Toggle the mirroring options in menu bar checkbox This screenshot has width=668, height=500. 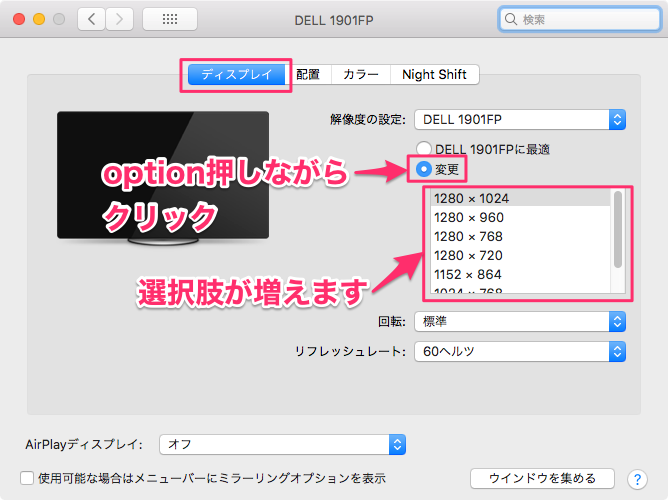27,478
